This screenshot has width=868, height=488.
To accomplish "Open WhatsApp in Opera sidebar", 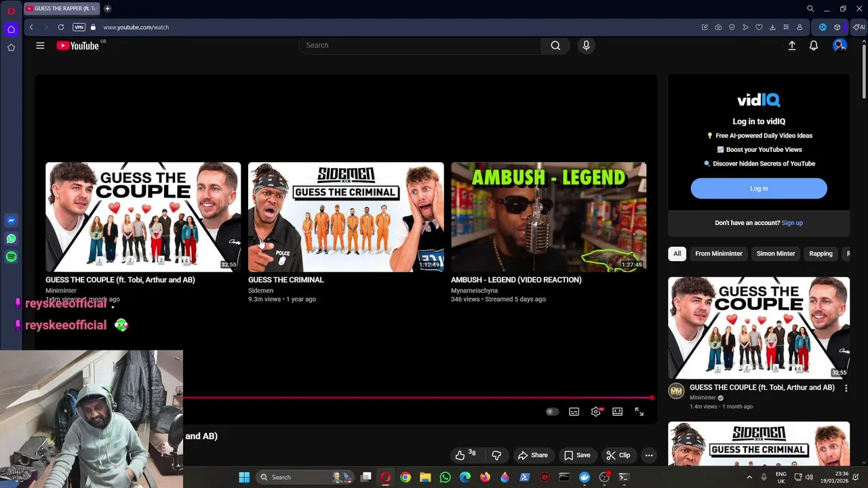I will point(11,239).
